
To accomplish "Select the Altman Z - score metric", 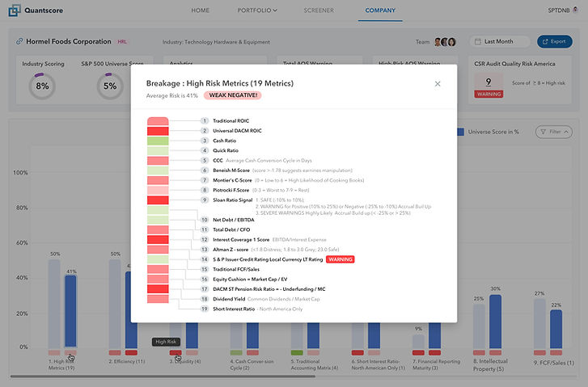I will pos(231,250).
